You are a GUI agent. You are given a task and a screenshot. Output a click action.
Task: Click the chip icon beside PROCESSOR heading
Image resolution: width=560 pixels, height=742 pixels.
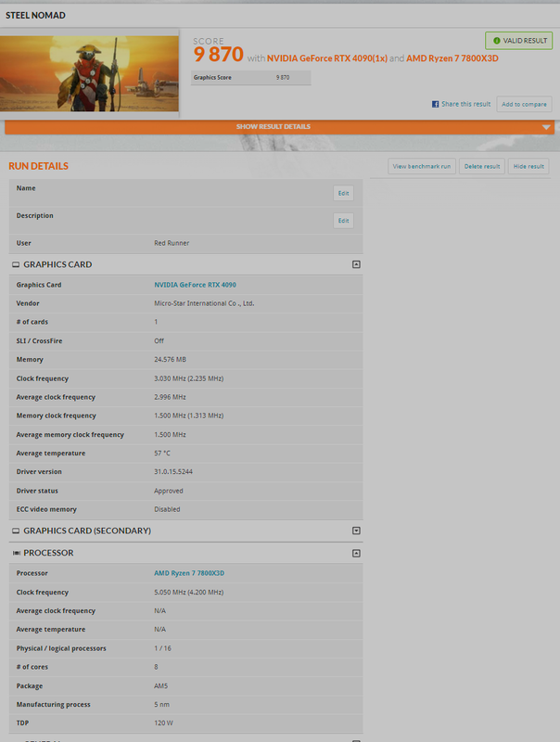point(16,553)
